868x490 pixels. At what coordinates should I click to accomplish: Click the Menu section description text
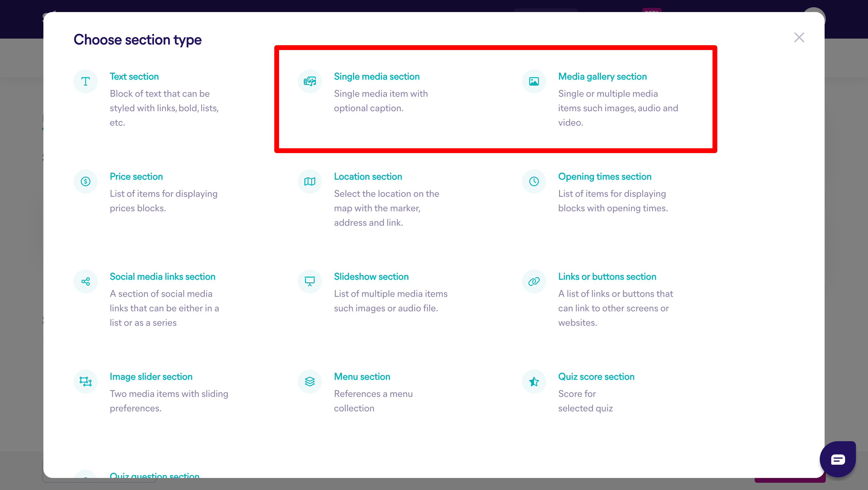tap(373, 401)
